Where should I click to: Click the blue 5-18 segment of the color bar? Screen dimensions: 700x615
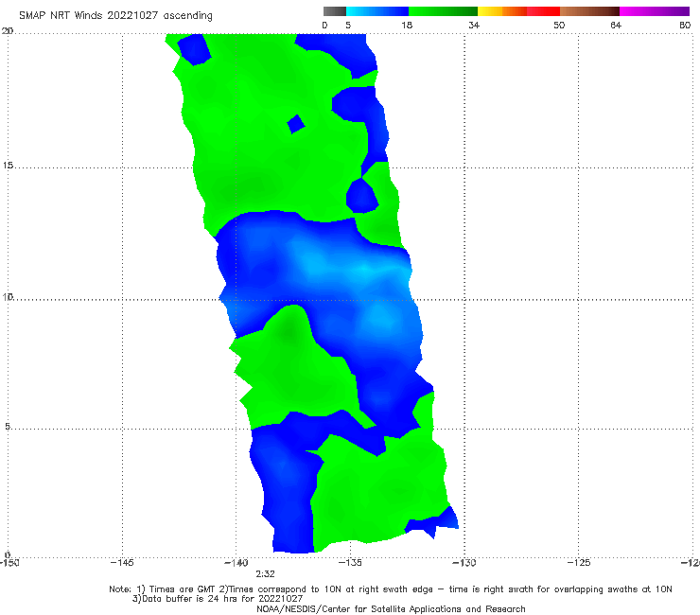point(377,11)
